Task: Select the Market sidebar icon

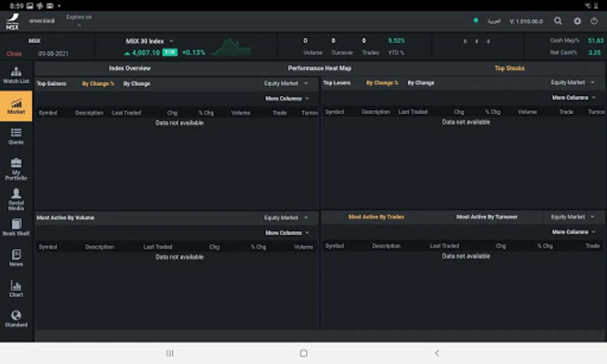Action: pos(16,106)
